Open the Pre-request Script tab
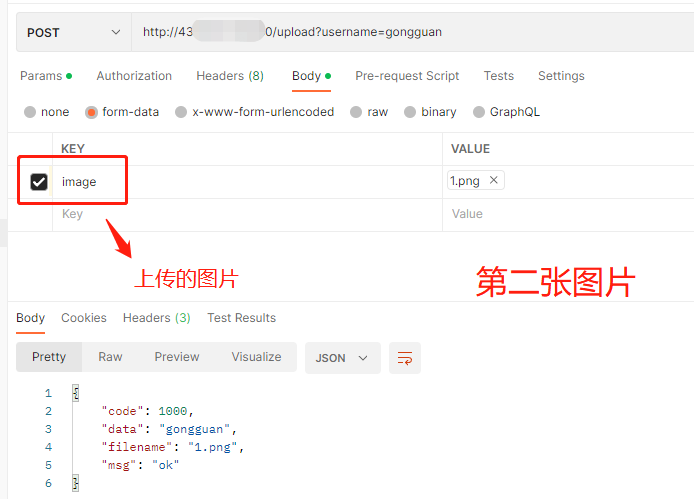This screenshot has width=694, height=499. tap(407, 76)
